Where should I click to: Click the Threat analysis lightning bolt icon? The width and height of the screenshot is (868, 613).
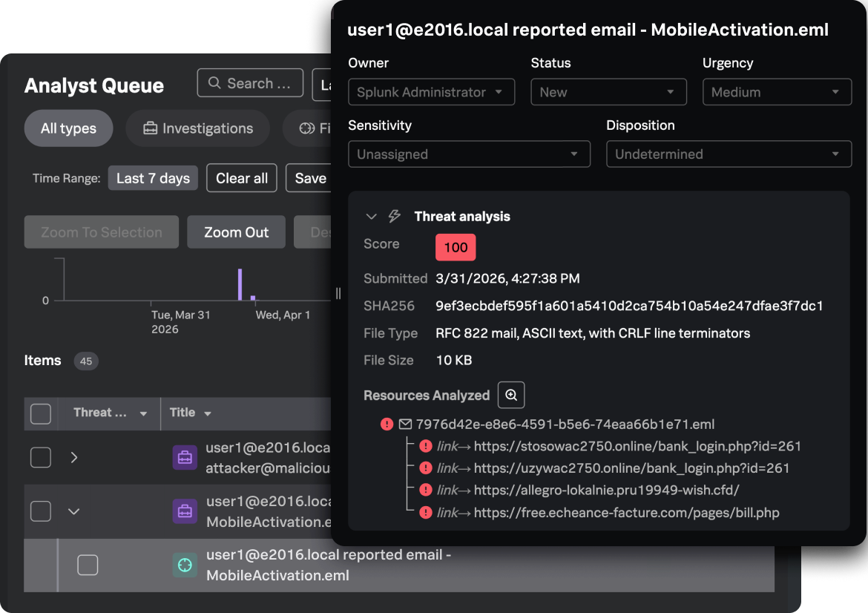(394, 216)
